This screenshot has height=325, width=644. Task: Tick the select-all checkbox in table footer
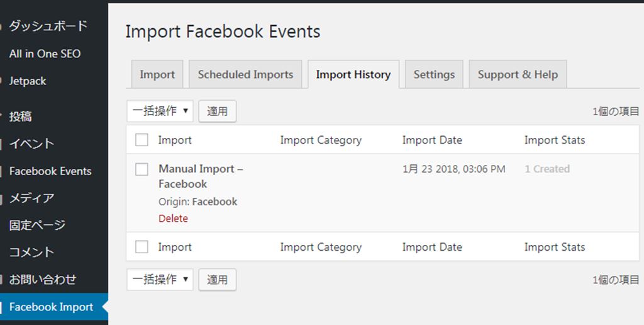click(142, 247)
